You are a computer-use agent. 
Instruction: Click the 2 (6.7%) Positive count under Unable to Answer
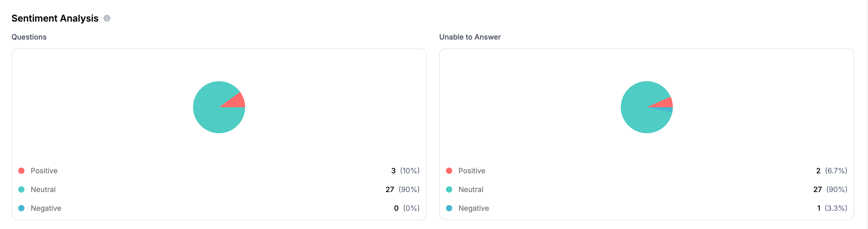(x=831, y=170)
